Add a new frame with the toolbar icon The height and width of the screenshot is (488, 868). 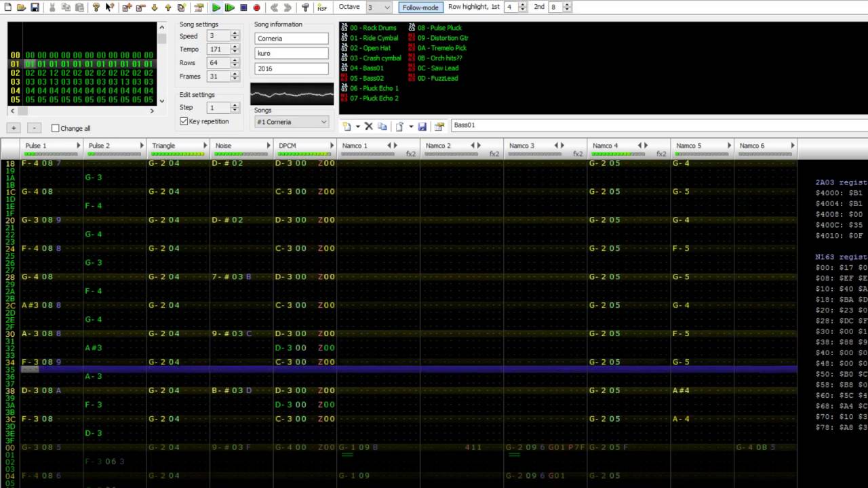[127, 7]
